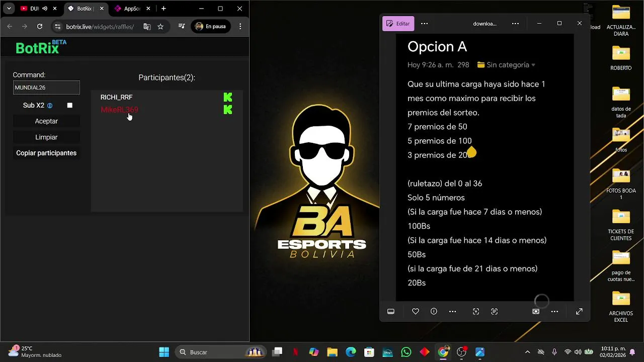644x362 pixels.
Task: Click the Aceptar button
Action: point(46,121)
